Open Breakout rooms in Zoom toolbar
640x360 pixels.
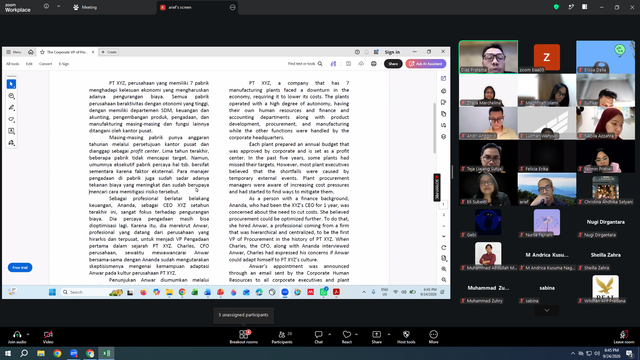[243, 337]
